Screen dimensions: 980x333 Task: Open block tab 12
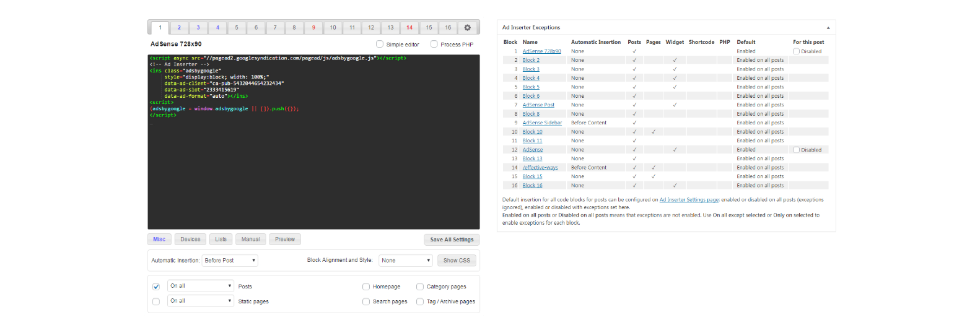point(371,28)
